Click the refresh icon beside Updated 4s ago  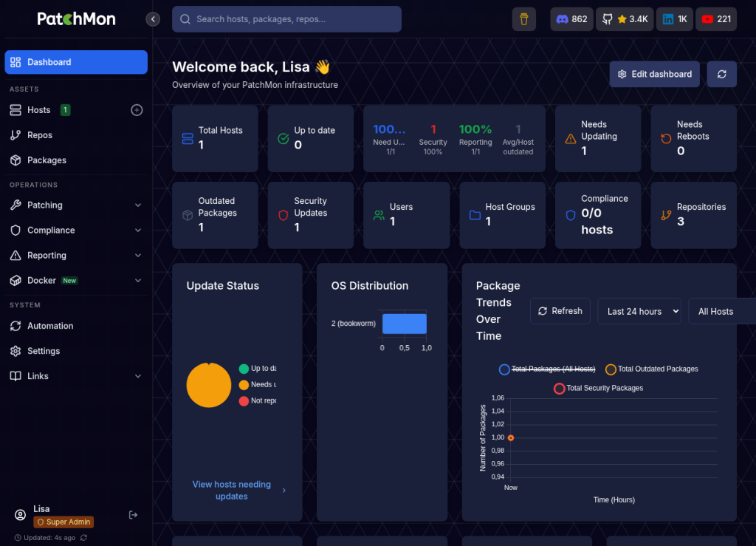pos(84,537)
